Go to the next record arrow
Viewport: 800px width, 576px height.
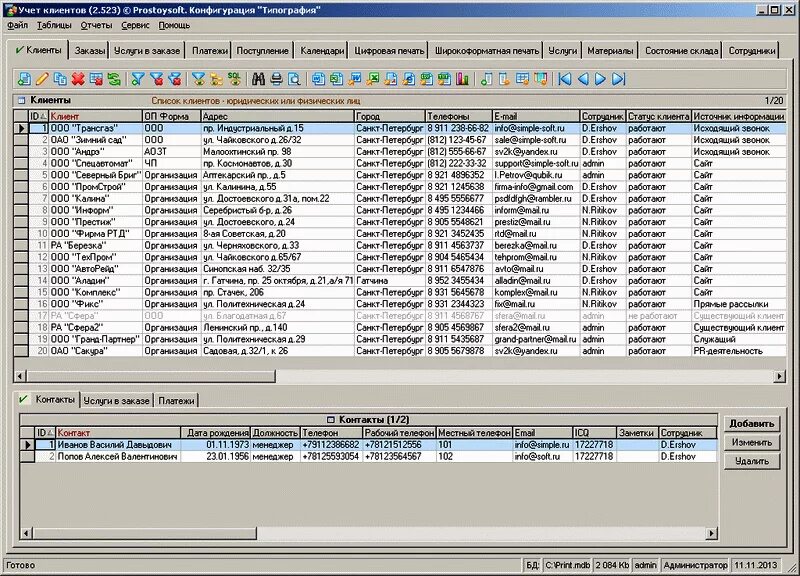[601, 79]
